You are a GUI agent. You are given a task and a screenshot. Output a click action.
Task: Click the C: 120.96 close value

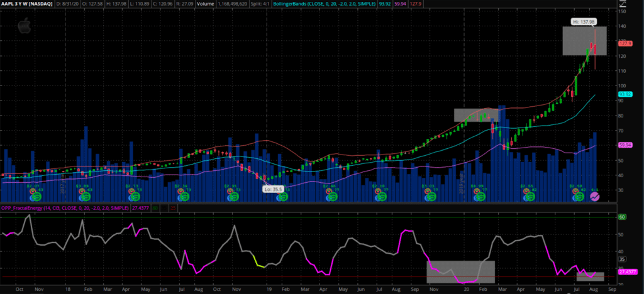[162, 4]
